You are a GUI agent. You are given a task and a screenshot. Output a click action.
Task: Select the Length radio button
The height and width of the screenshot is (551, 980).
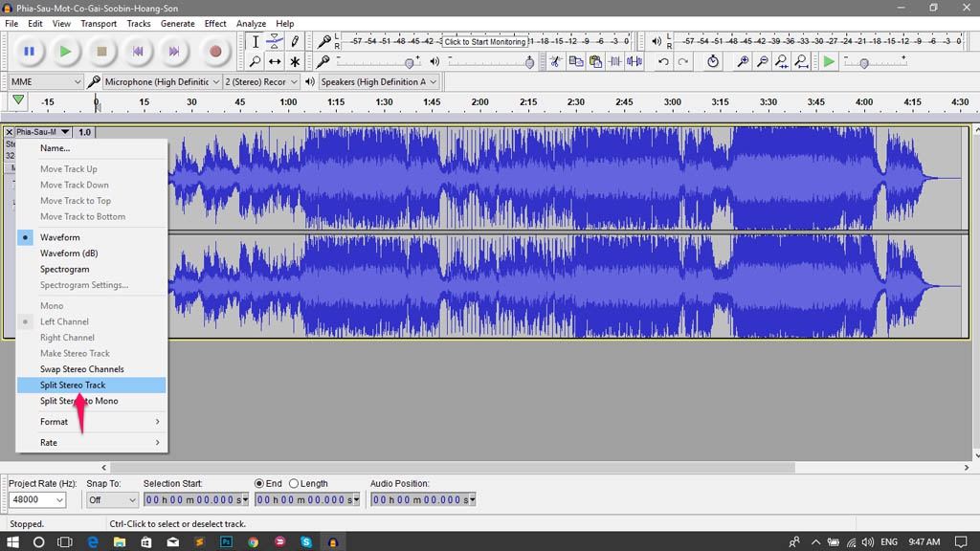[x=294, y=484]
